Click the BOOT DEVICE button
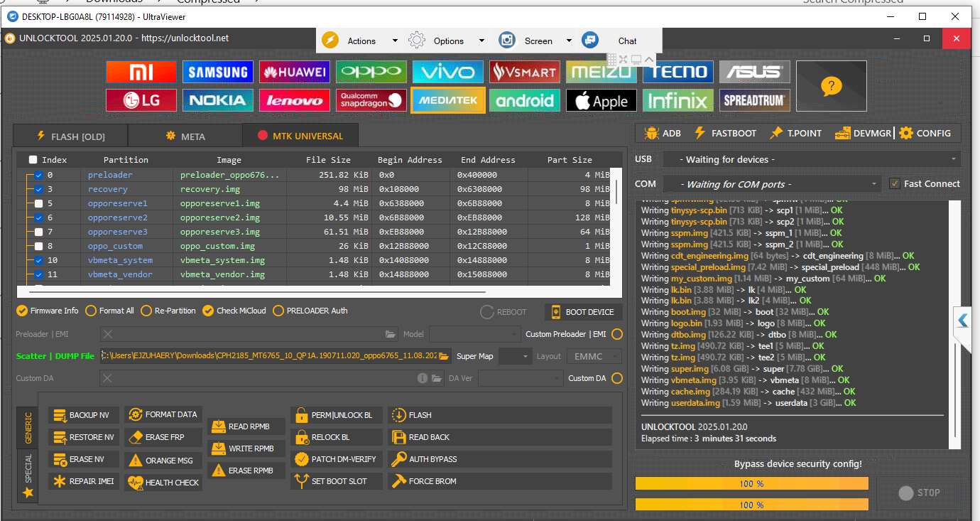980x521 pixels. point(583,312)
